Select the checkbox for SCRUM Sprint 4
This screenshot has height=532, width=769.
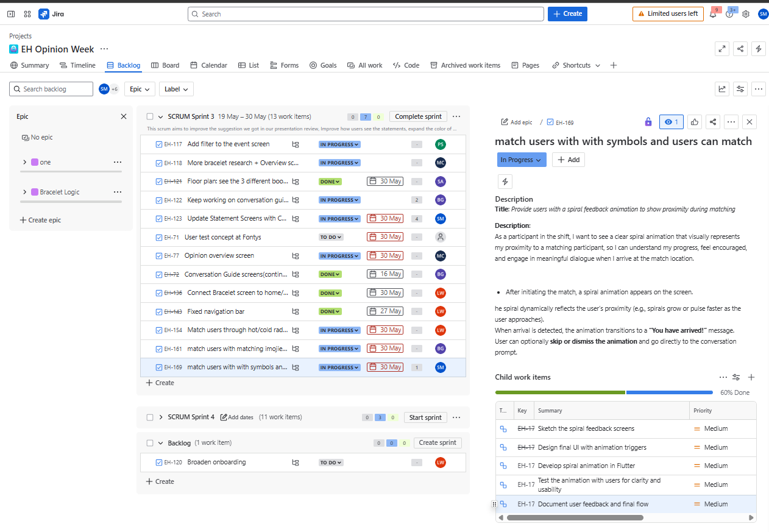(149, 417)
